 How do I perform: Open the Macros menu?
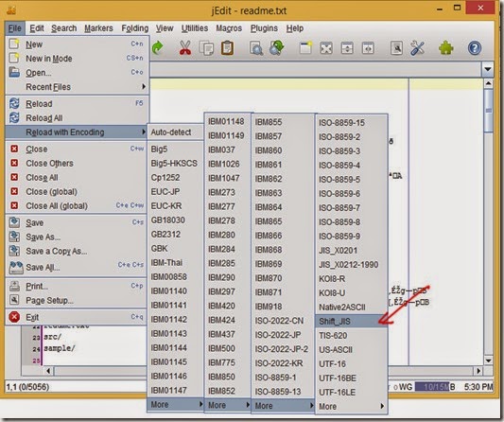[229, 28]
